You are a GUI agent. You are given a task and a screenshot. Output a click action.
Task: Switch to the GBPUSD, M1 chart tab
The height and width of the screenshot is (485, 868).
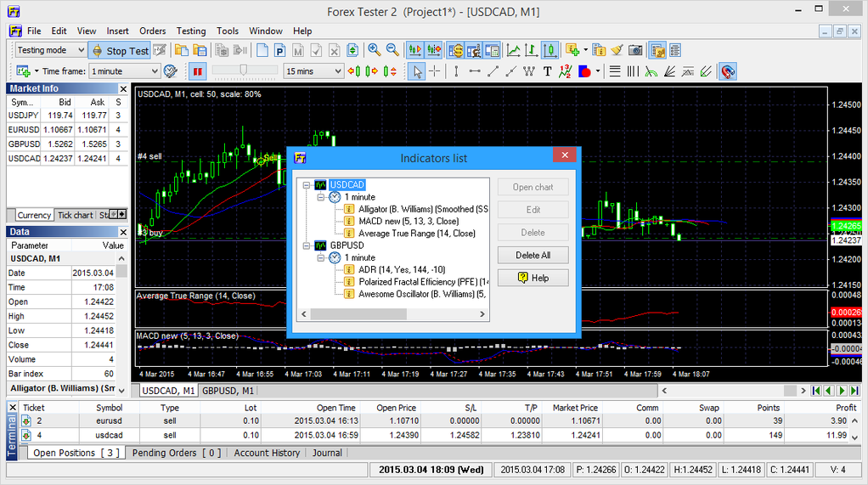point(228,391)
